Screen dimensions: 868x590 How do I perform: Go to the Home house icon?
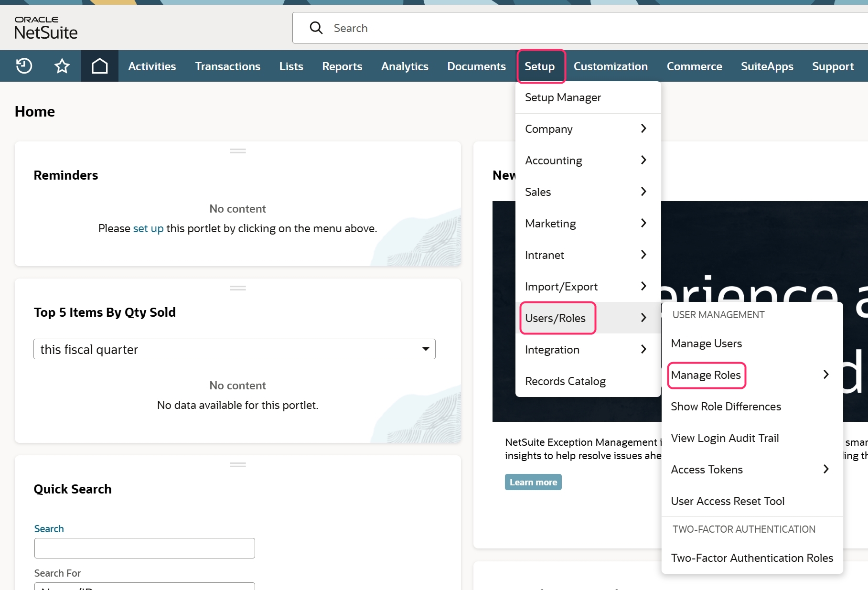(x=99, y=66)
